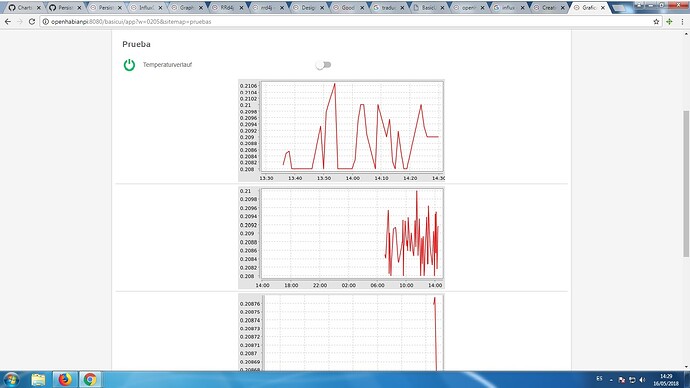Click the Temperaturverlauf label
Image resolution: width=690 pixels, height=388 pixels.
167,65
